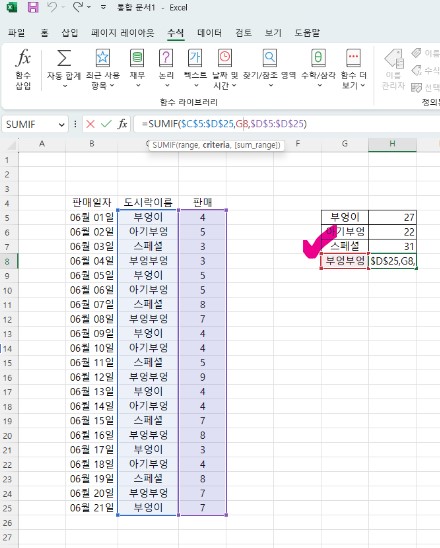Click the cell 06월 11일

pyautogui.click(x=92, y=363)
